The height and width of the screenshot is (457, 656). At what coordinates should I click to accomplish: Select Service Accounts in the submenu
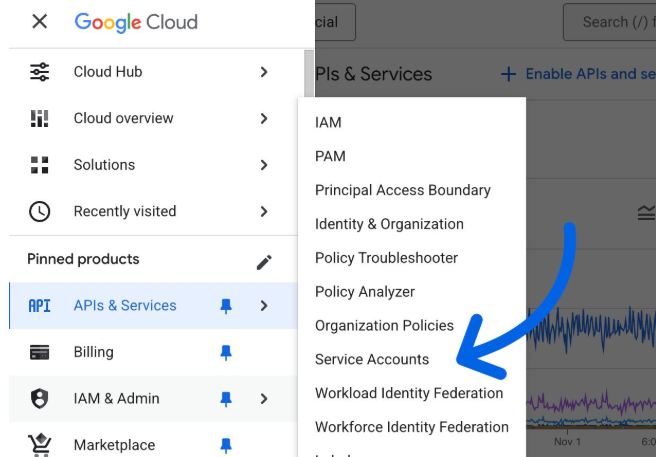click(372, 359)
